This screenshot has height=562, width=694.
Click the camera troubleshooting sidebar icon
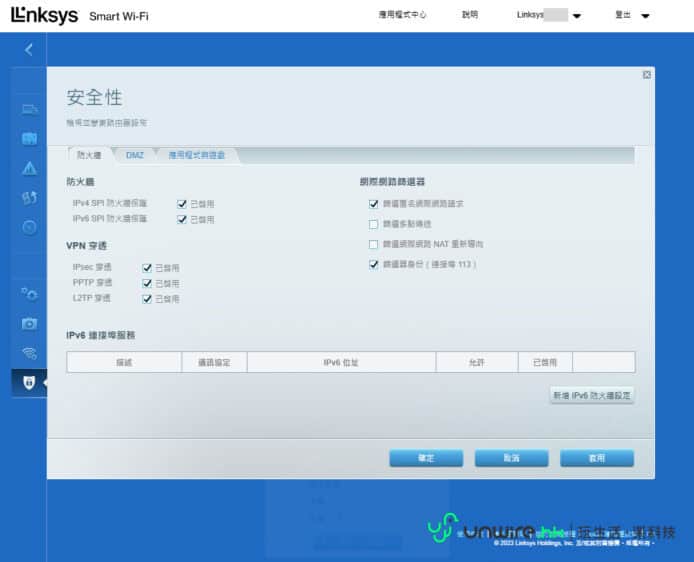[29, 323]
